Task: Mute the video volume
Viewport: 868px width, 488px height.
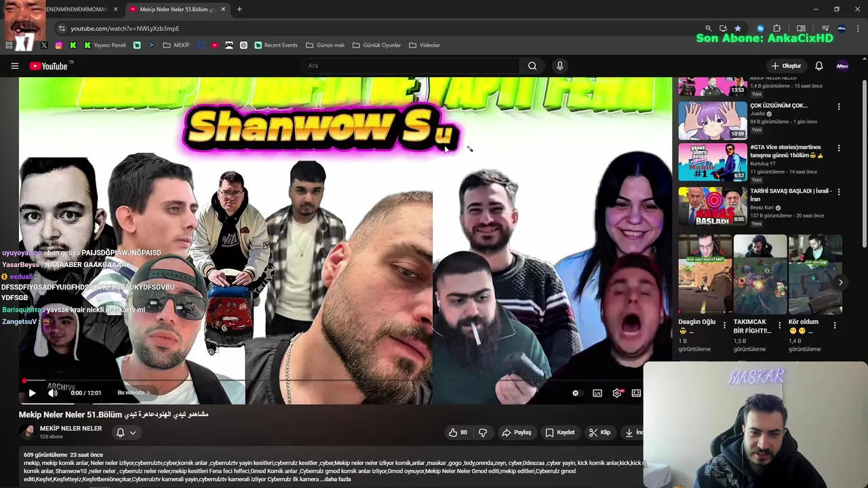Action: pos(53,393)
